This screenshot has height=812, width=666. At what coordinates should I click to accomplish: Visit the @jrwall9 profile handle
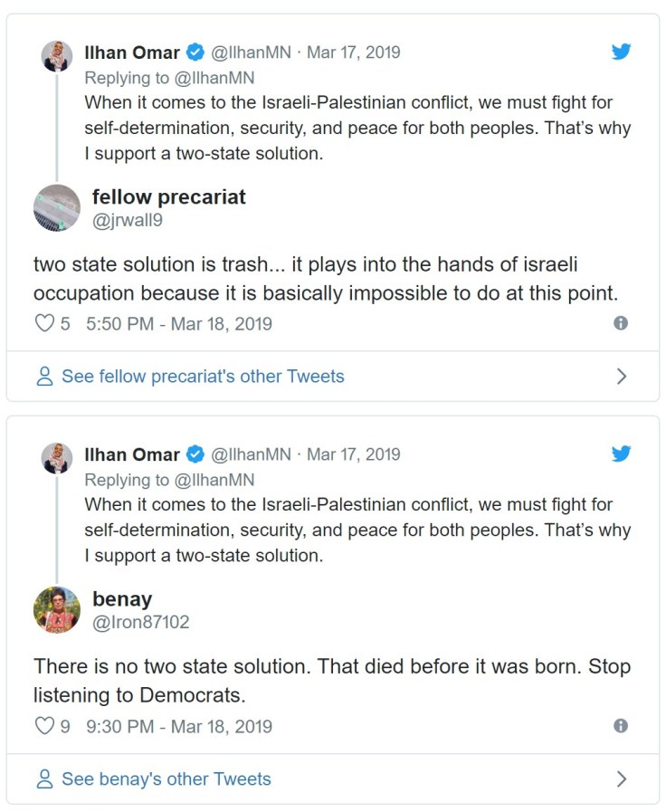[x=128, y=220]
